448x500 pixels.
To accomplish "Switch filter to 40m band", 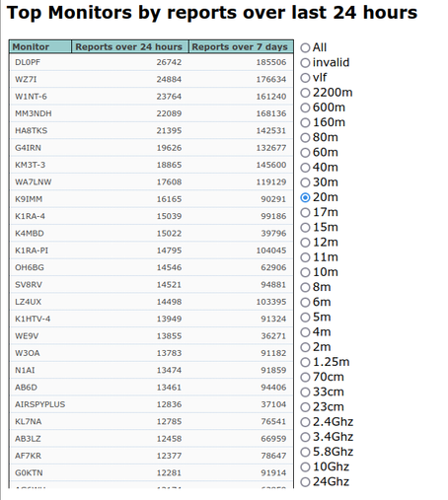I will 305,168.
